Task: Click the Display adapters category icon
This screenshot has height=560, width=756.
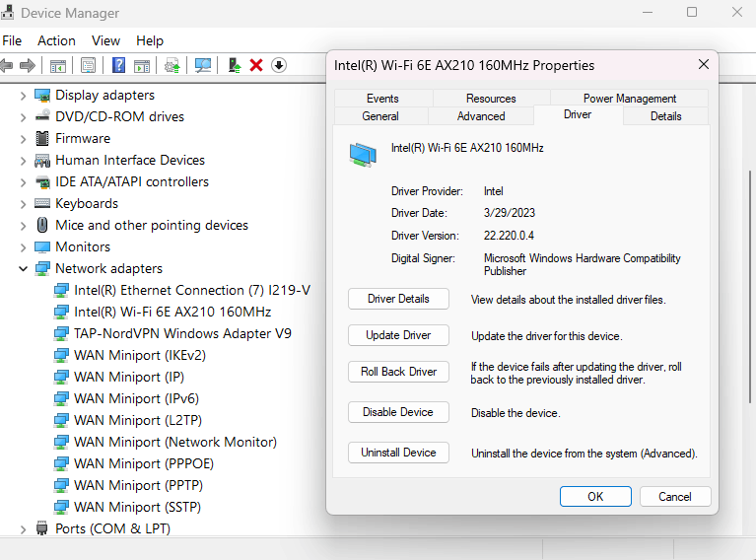Action: tap(42, 95)
